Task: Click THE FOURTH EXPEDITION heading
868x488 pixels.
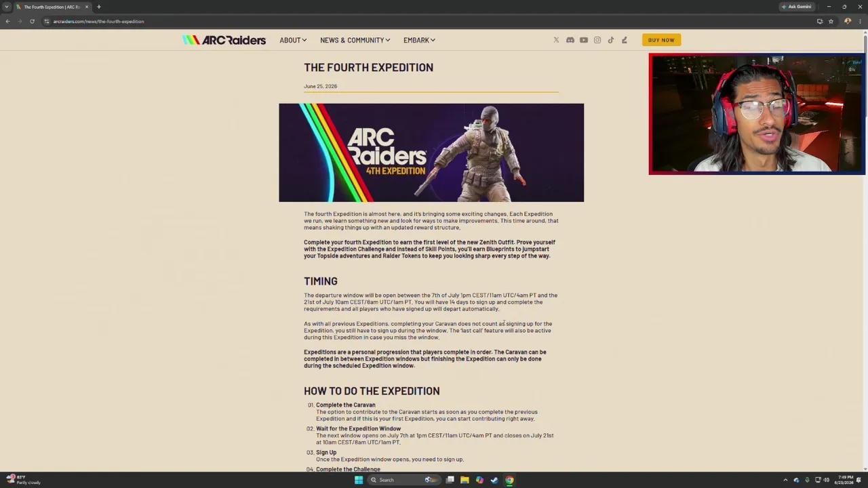Action: coord(368,67)
